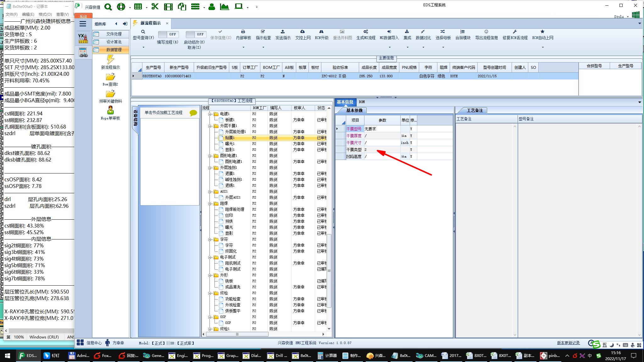This screenshot has height=362, width=644.
Task: Click the 生成MI流程 gears icon
Action: (x=366, y=32)
